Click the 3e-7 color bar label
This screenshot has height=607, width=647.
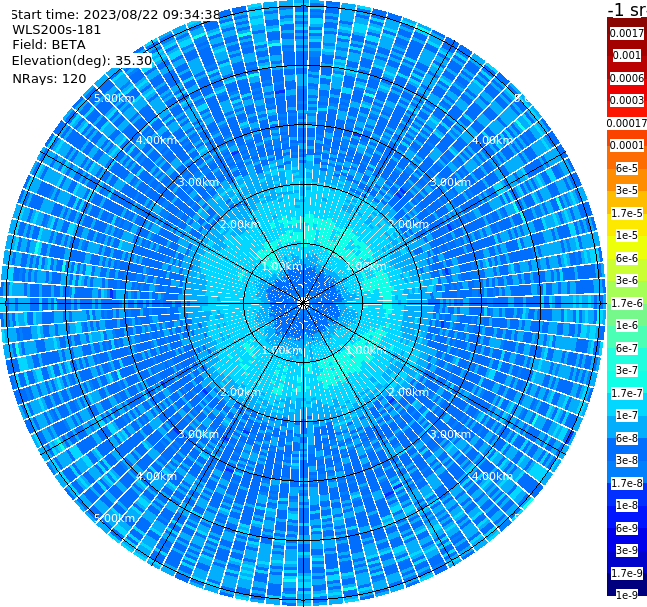(x=627, y=370)
